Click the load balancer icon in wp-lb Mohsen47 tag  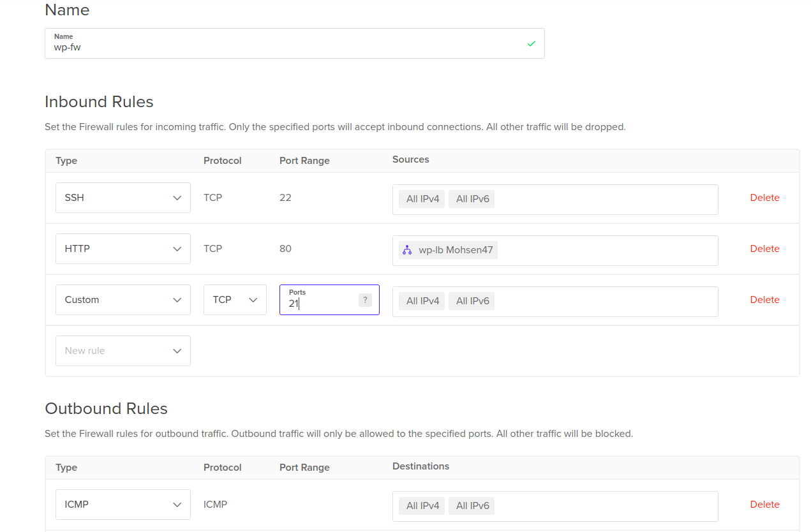(x=407, y=250)
